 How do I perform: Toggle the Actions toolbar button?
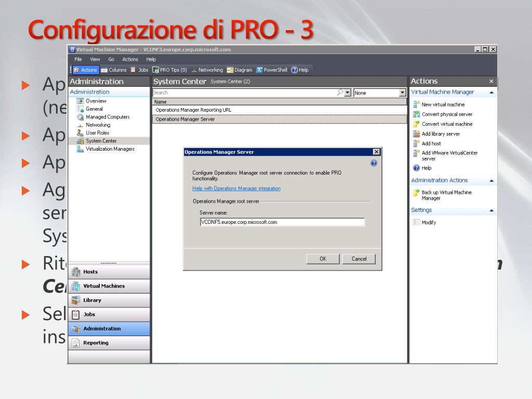pos(86,70)
